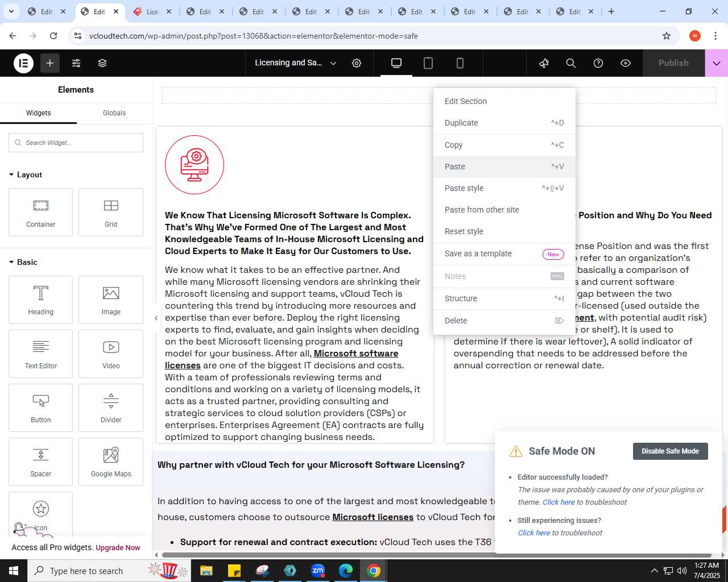
Task: Switch to the Globals tab
Action: (x=114, y=113)
